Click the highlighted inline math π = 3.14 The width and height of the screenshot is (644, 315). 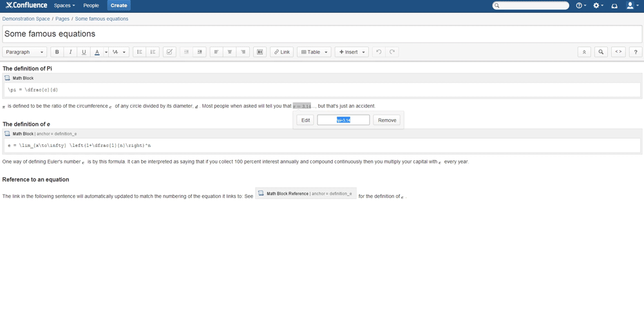coord(302,106)
